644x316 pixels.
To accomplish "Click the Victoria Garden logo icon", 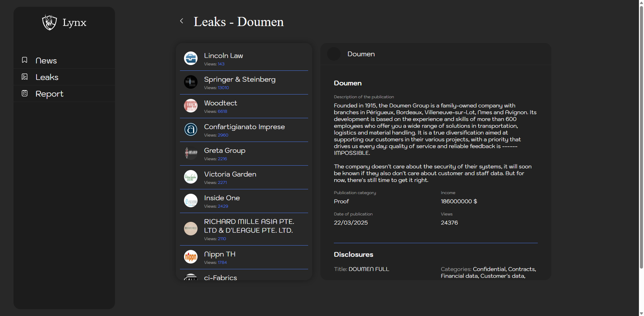I will pyautogui.click(x=191, y=177).
